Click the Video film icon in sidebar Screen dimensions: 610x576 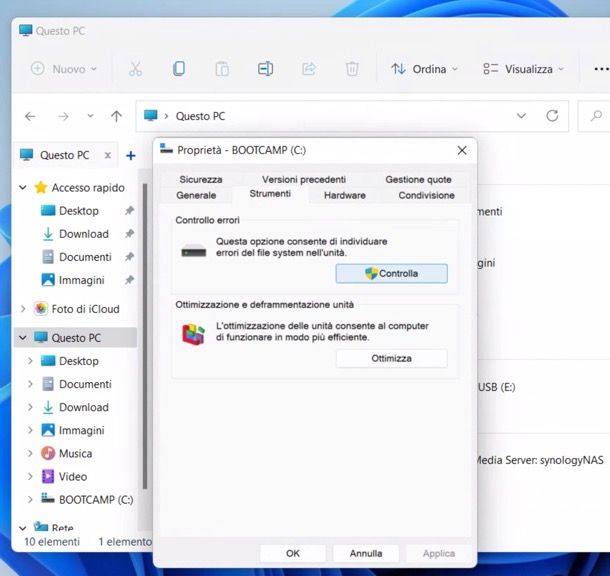[x=48, y=476]
